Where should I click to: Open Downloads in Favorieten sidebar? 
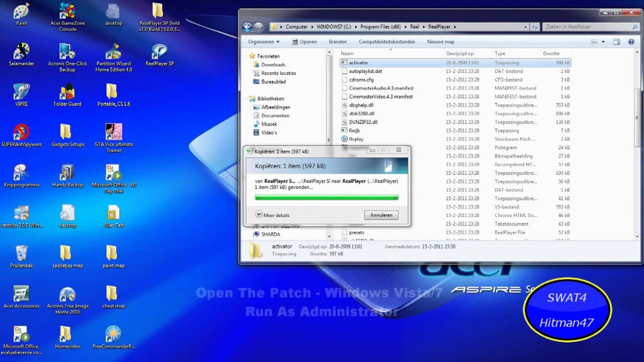269,64
